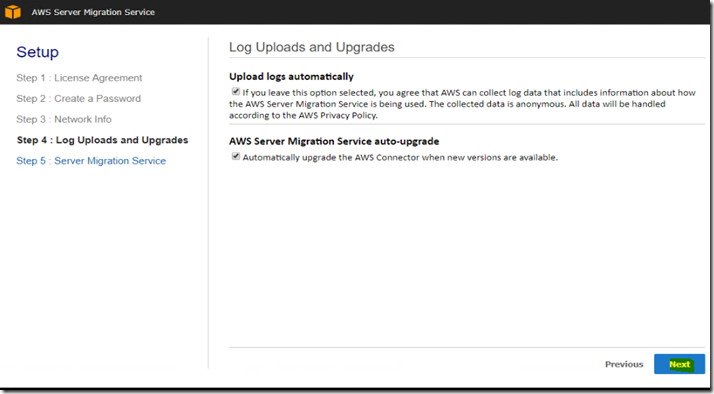Open Step 3 : Network Info
The image size is (714, 394).
[x=64, y=119]
